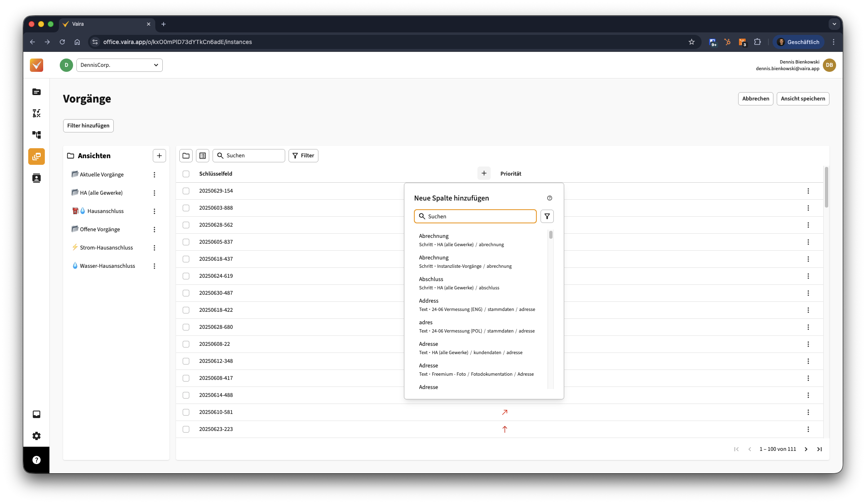Go to next page of results

tap(806, 449)
